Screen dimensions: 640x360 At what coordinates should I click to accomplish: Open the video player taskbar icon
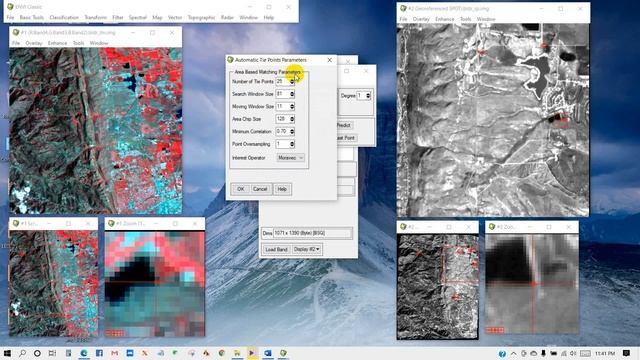click(252, 353)
